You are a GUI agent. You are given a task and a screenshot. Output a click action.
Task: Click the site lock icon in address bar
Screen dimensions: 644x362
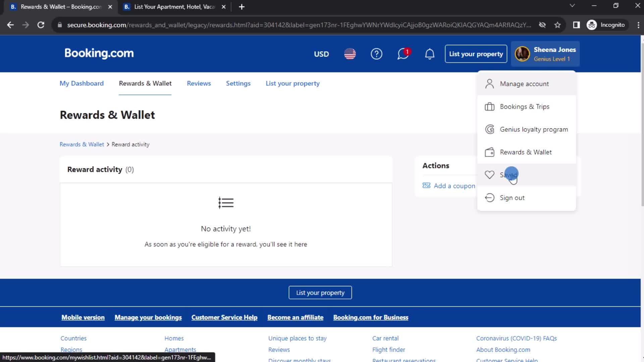(60, 25)
